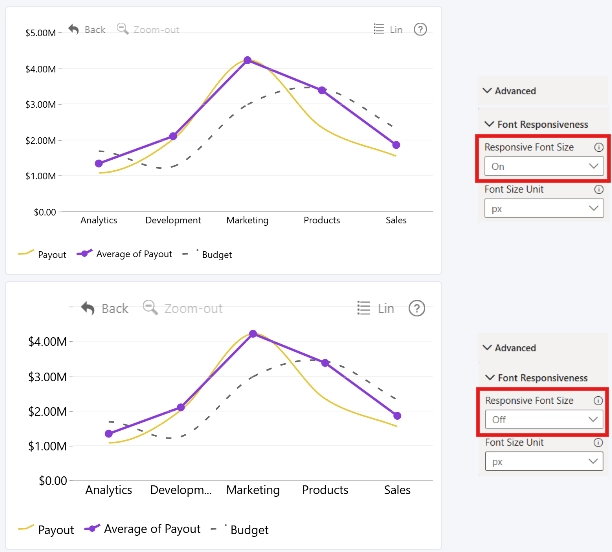The height and width of the screenshot is (552, 612).
Task: Select Average of Payout legend in bottom chart
Action: pos(142,529)
